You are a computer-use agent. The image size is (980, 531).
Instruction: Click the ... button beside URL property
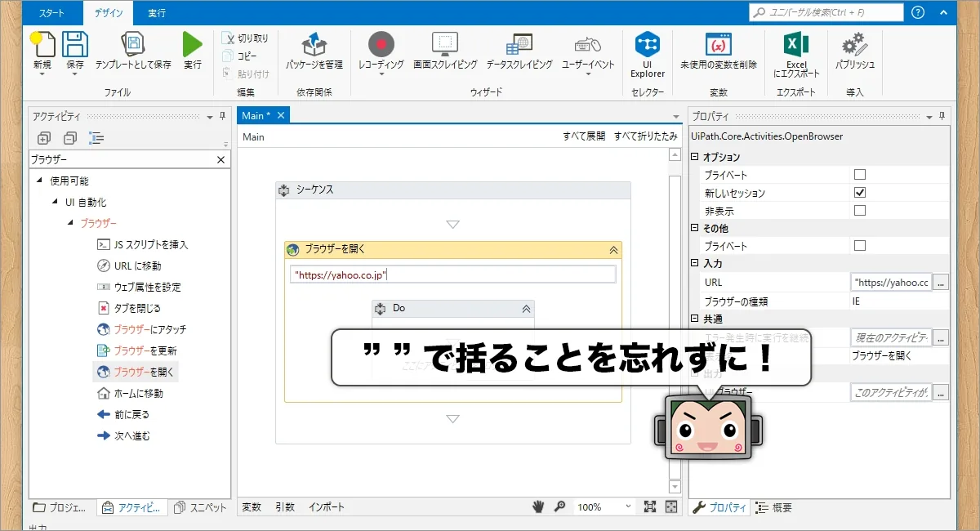(941, 283)
